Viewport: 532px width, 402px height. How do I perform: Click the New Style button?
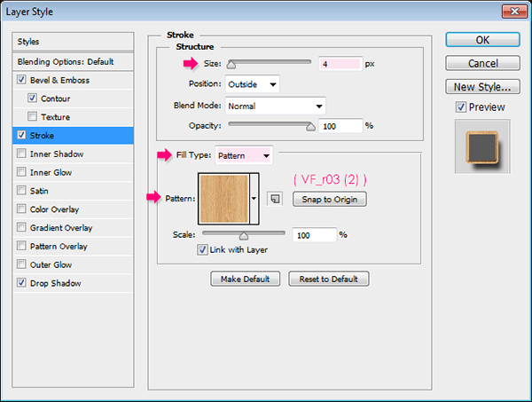tap(481, 87)
